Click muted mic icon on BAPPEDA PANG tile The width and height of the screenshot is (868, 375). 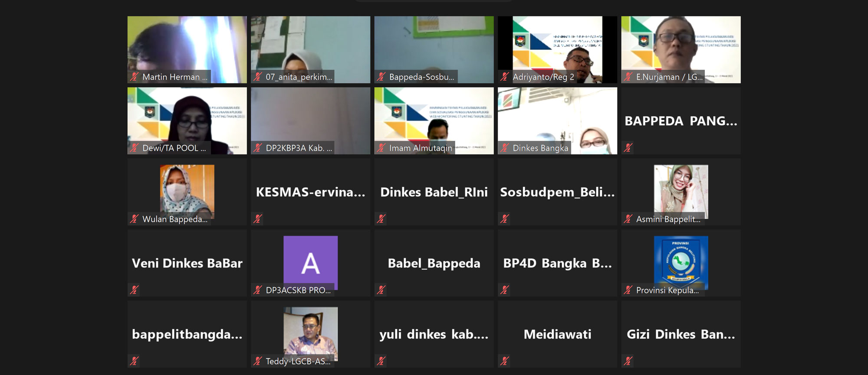tap(628, 148)
